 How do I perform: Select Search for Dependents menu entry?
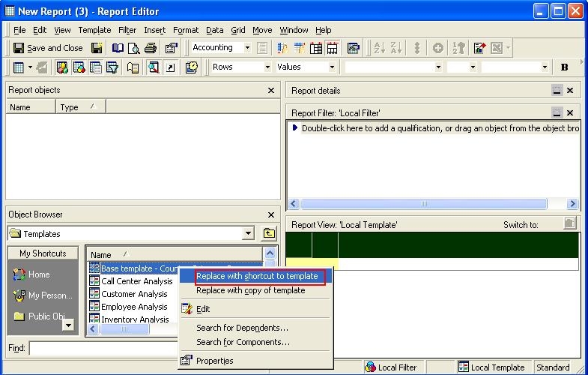click(x=242, y=328)
